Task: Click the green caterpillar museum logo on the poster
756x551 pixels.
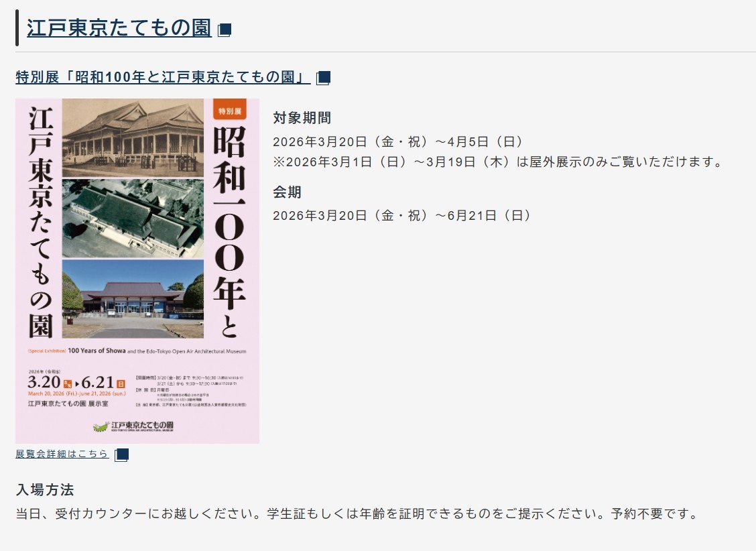Action: click(101, 426)
